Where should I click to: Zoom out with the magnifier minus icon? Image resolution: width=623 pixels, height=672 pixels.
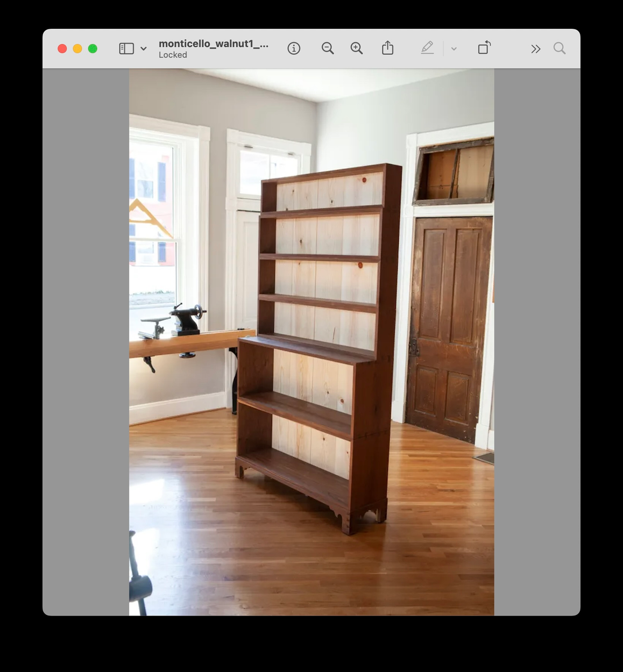click(328, 48)
